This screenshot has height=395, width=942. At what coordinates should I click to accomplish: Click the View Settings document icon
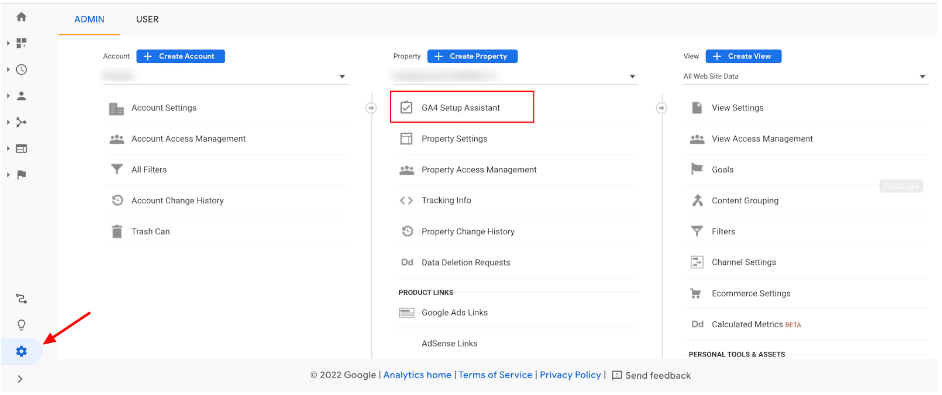point(697,108)
